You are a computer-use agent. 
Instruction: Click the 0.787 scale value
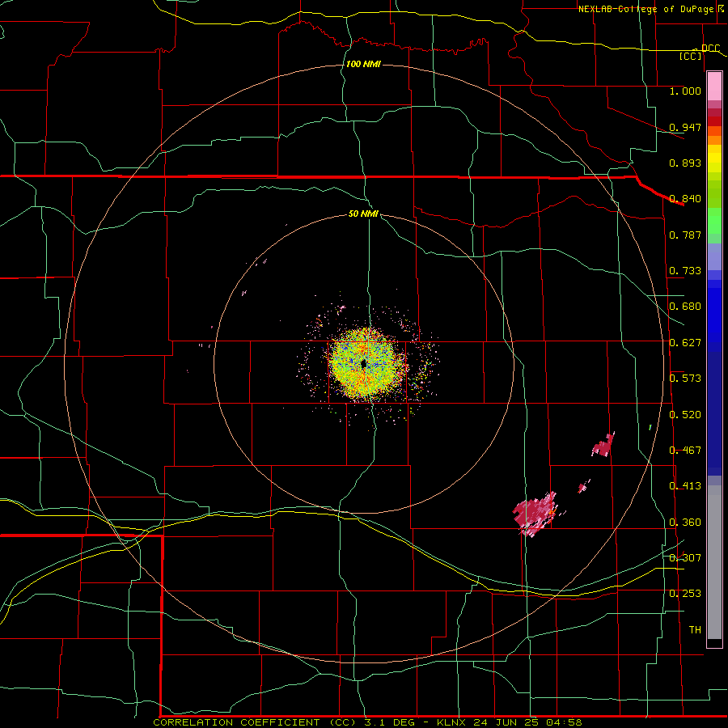[685, 235]
